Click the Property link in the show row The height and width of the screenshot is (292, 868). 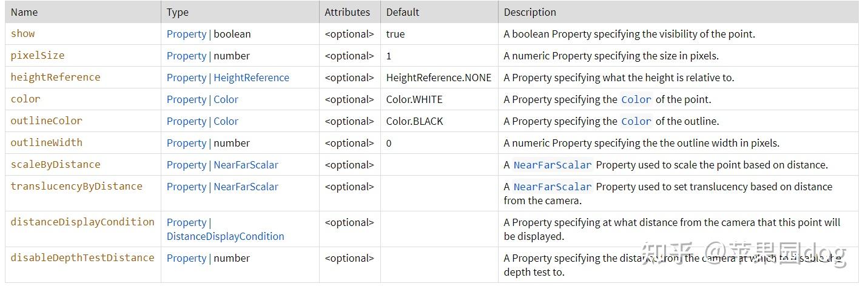(186, 34)
